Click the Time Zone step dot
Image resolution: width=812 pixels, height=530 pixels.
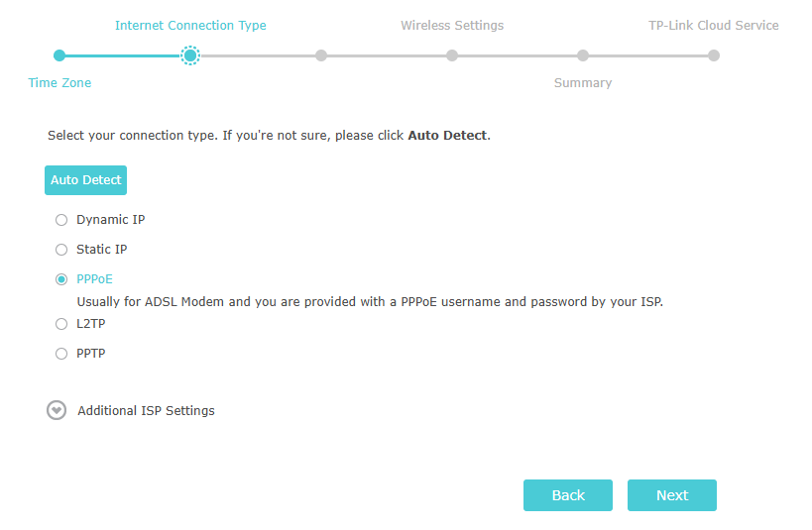59,55
